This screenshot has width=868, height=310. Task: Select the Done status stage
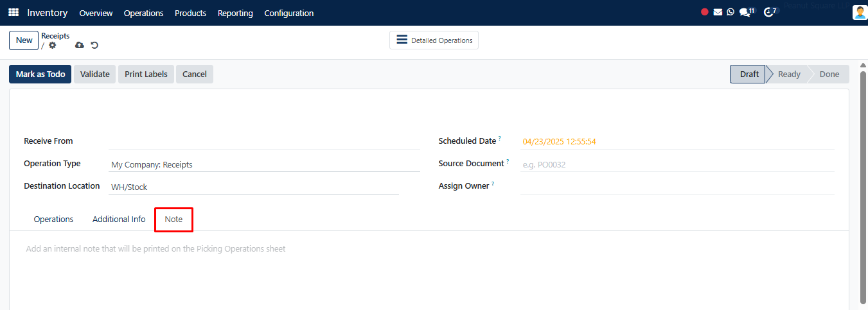click(x=829, y=74)
